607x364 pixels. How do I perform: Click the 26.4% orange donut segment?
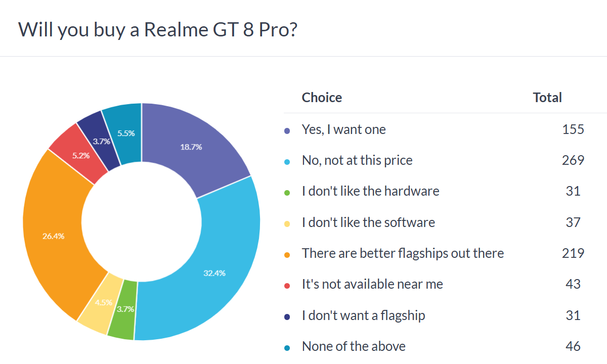[53, 236]
